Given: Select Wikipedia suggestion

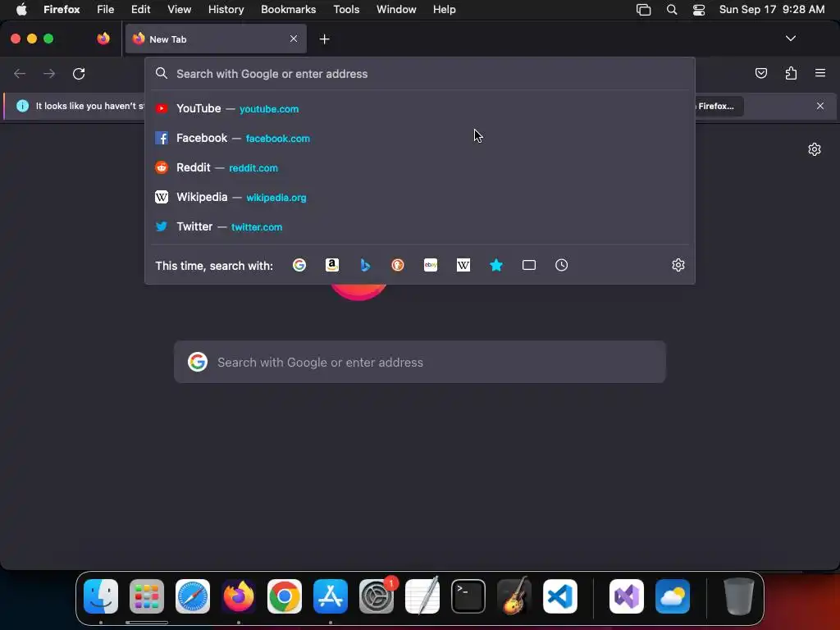Looking at the screenshot, I should click(x=420, y=197).
